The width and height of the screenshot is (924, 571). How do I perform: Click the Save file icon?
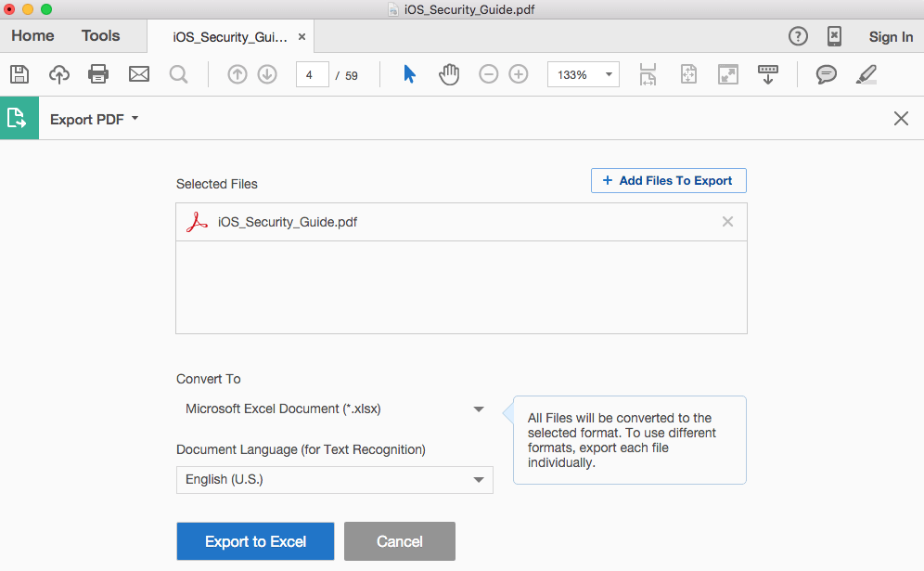19,74
